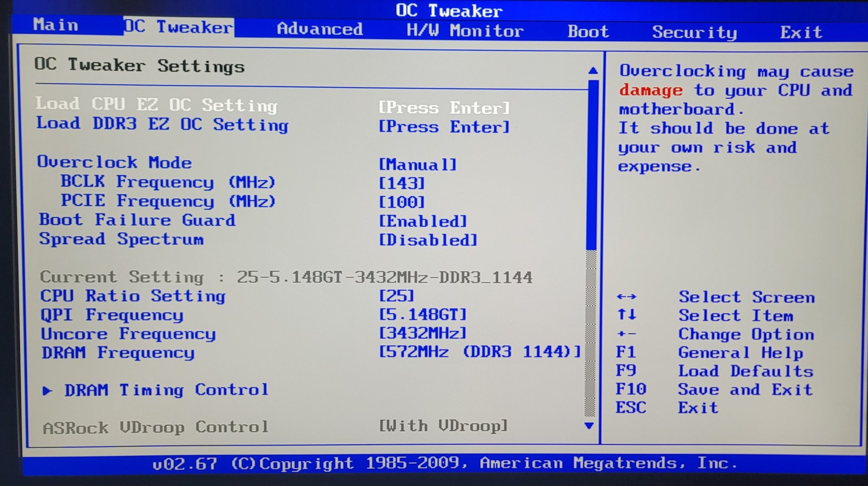Viewport: 868px width, 486px height.
Task: Select the BCLK Frequency value 143 field
Action: tap(401, 183)
